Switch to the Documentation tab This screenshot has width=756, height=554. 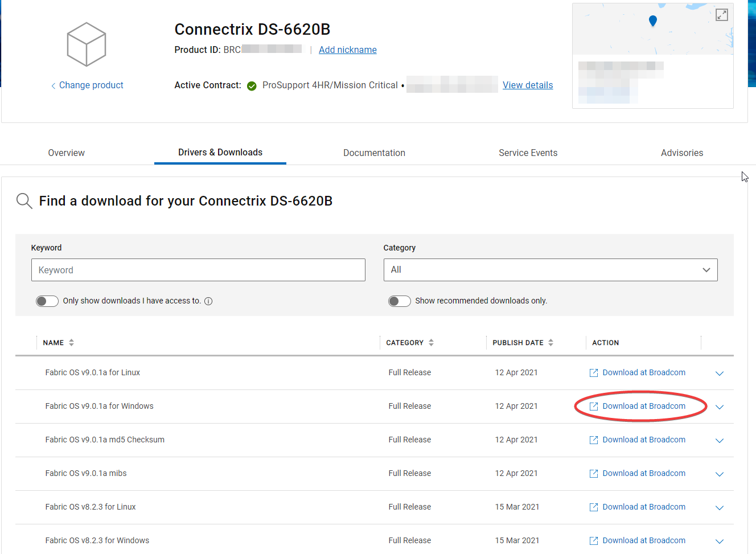click(x=374, y=153)
